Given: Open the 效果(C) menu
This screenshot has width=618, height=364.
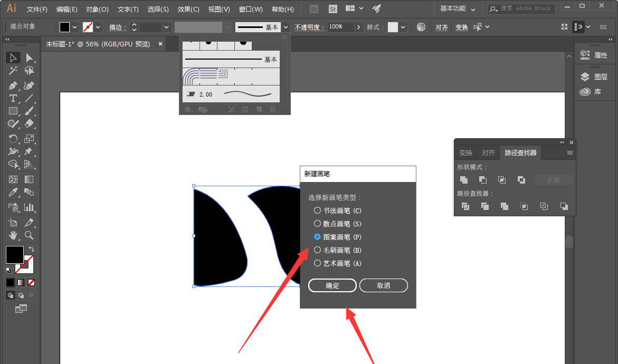Looking at the screenshot, I should pos(188,9).
